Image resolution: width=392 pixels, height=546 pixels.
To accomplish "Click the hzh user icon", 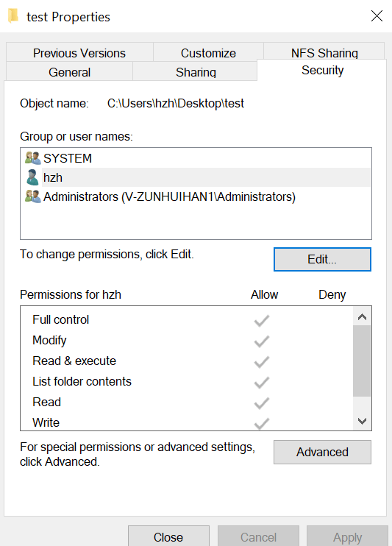I will tap(32, 177).
